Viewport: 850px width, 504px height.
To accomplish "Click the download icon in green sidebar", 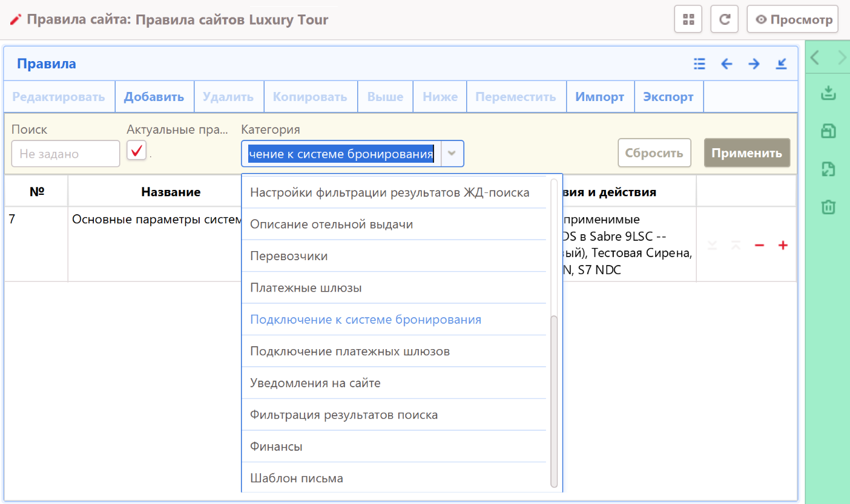I will (x=828, y=94).
